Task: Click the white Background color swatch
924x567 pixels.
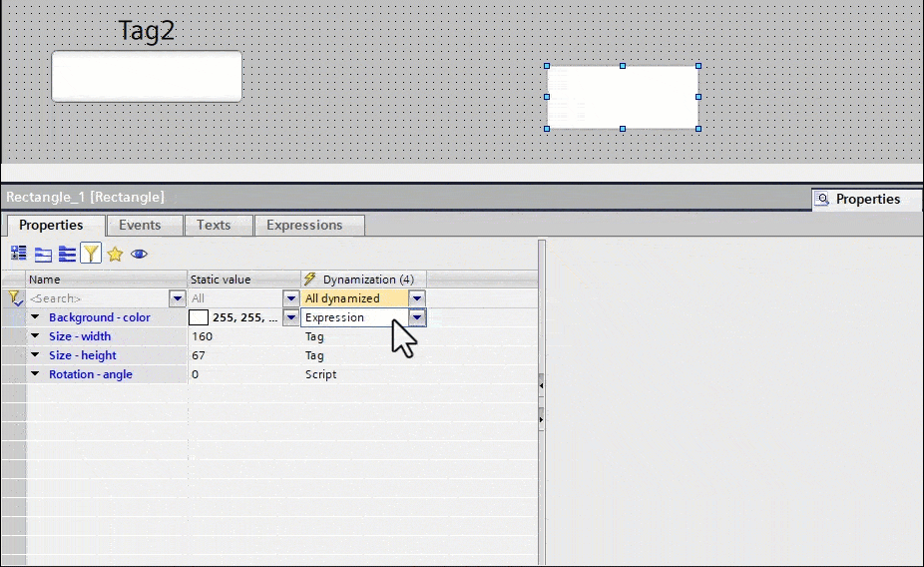Action: coord(199,317)
